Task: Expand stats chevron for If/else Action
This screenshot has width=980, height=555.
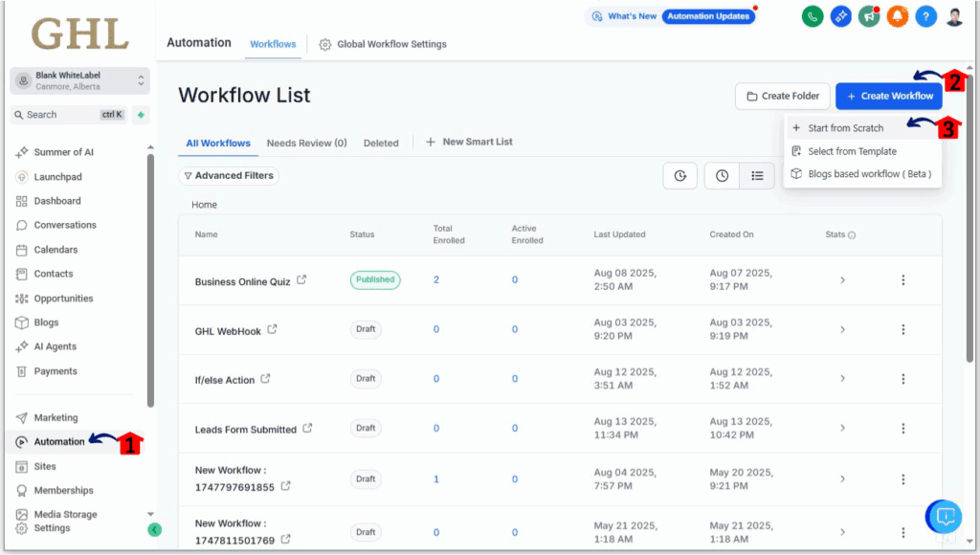Action: click(842, 379)
